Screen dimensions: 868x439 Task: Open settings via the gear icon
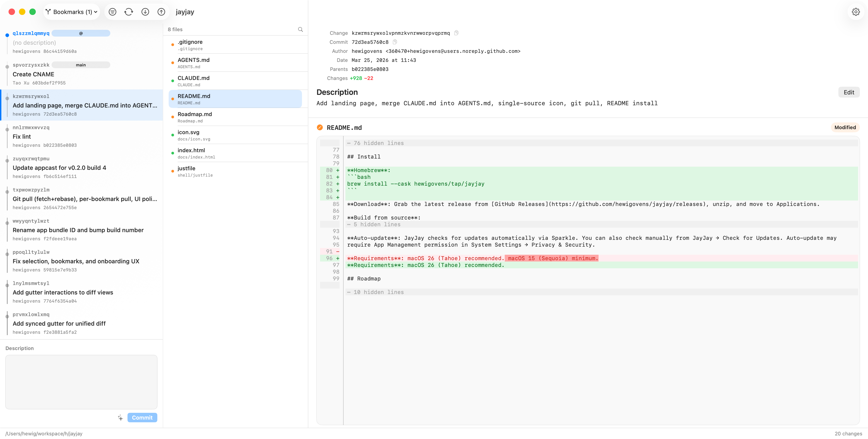pos(856,12)
